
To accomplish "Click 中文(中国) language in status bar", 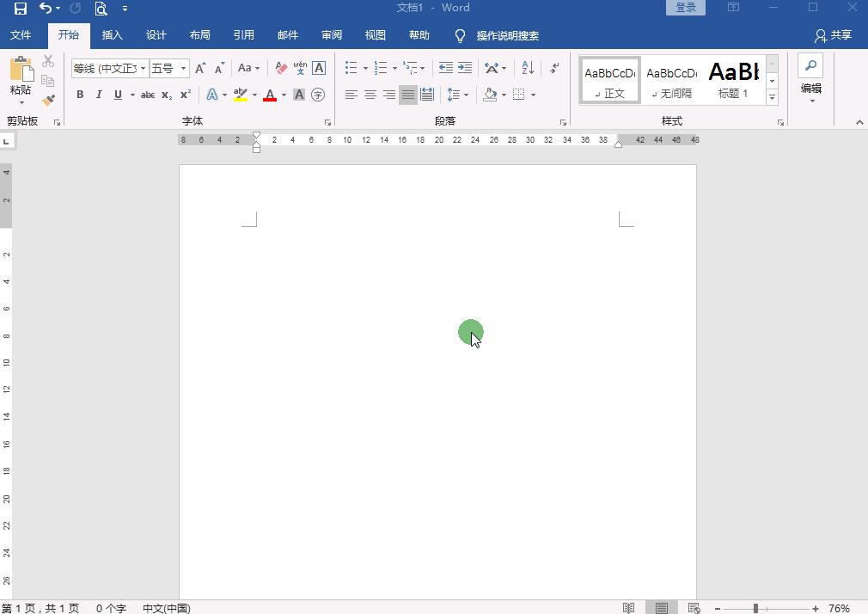I will 166,608.
